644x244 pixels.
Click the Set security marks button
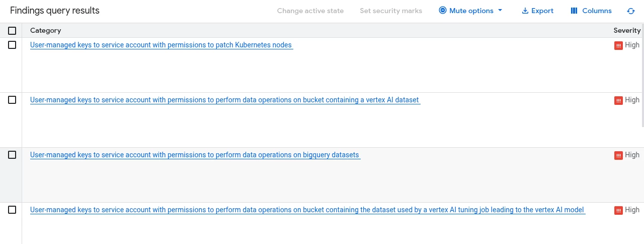tap(391, 11)
